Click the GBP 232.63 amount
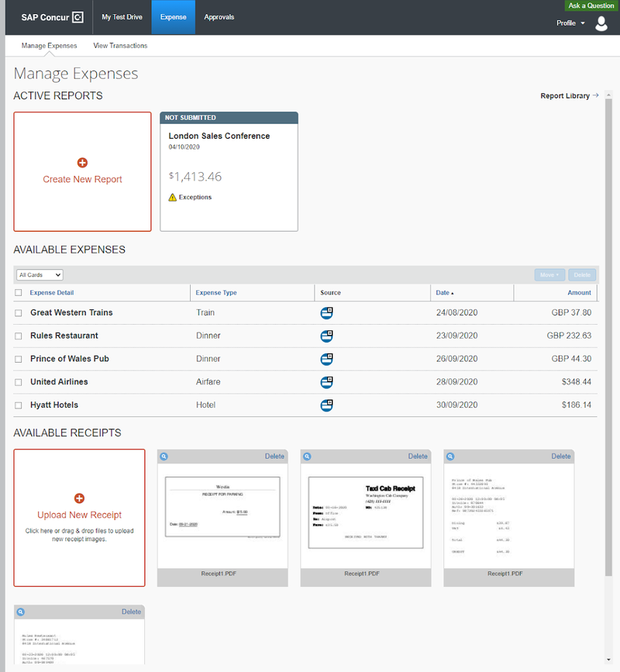Screen dimensions: 620x672 tap(569, 336)
